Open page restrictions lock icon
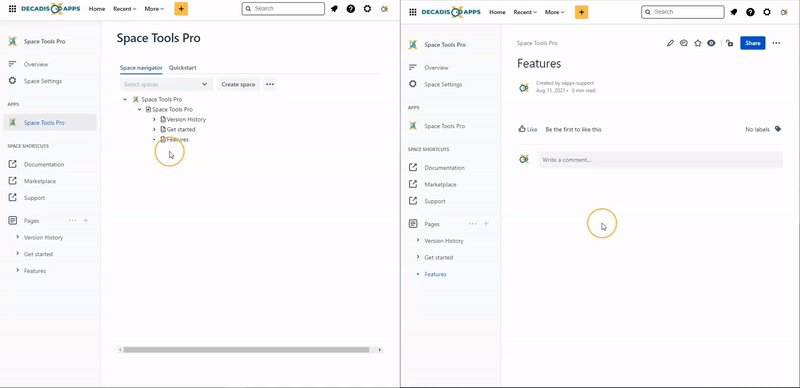 (730, 43)
